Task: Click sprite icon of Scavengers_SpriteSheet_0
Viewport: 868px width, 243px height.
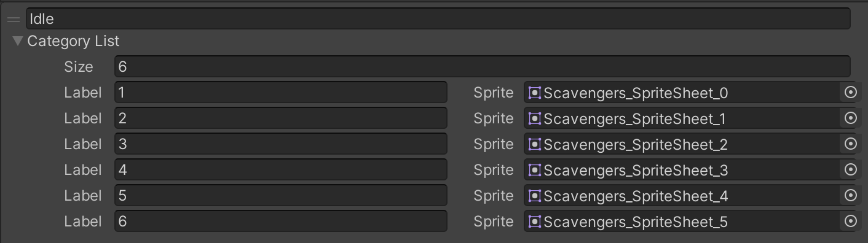Action: click(x=535, y=93)
